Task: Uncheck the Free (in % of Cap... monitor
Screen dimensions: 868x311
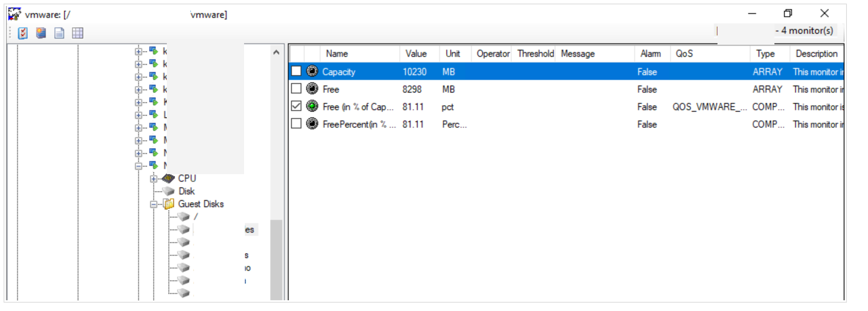Action: pyautogui.click(x=296, y=106)
